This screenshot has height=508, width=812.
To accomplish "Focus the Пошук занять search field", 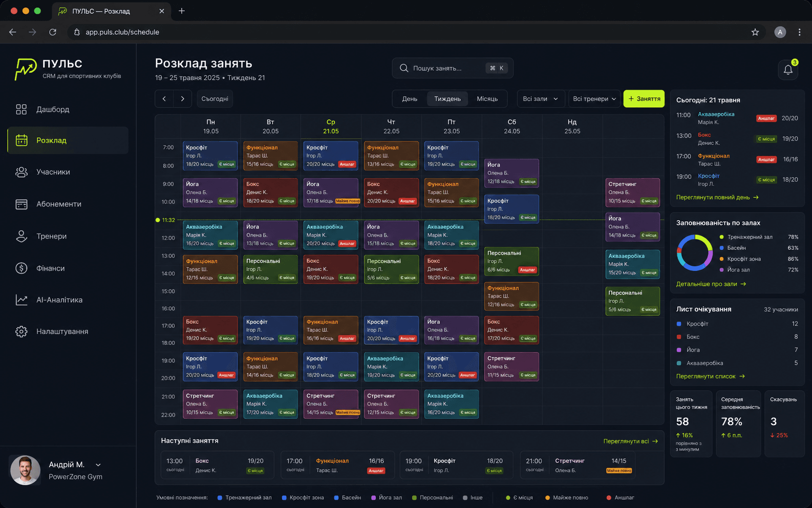I will pyautogui.click(x=453, y=68).
